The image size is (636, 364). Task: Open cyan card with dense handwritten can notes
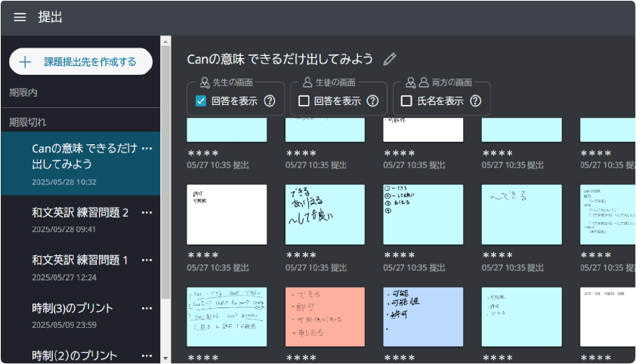227,317
